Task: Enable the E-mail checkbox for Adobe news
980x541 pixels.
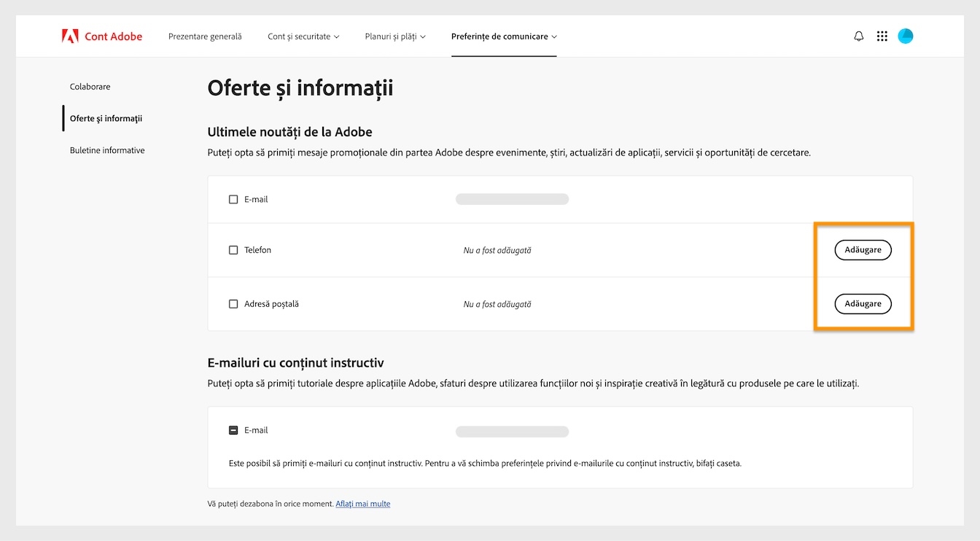Action: click(x=233, y=198)
